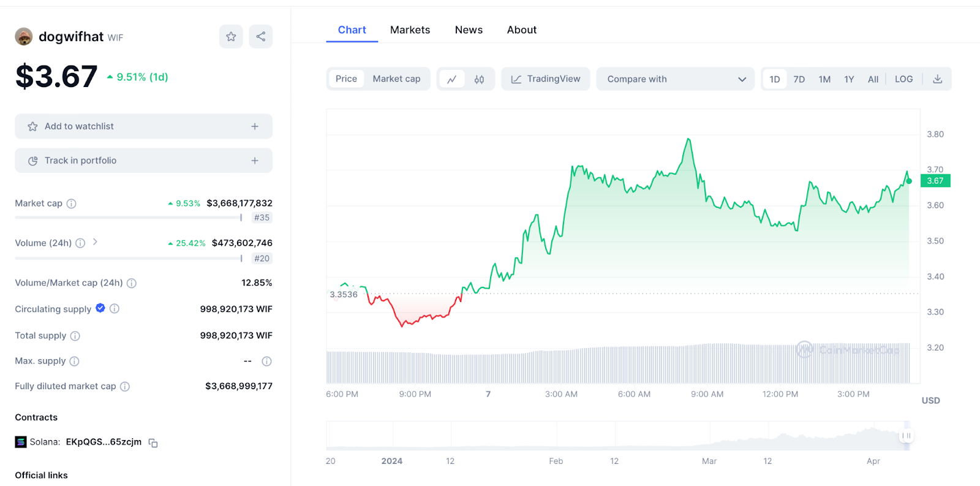Click the share icon button

[x=261, y=37]
